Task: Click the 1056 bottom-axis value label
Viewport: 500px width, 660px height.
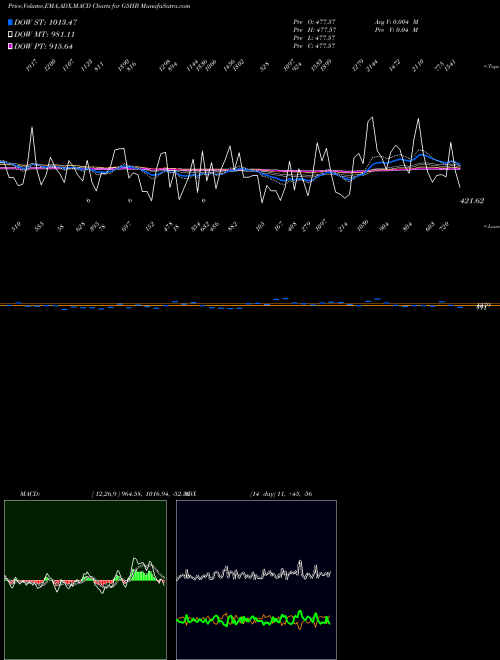Action: pyautogui.click(x=362, y=226)
